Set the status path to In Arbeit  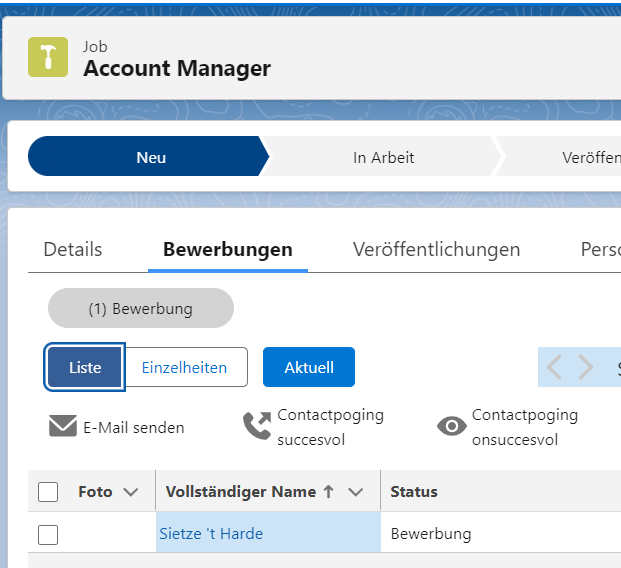click(x=383, y=158)
